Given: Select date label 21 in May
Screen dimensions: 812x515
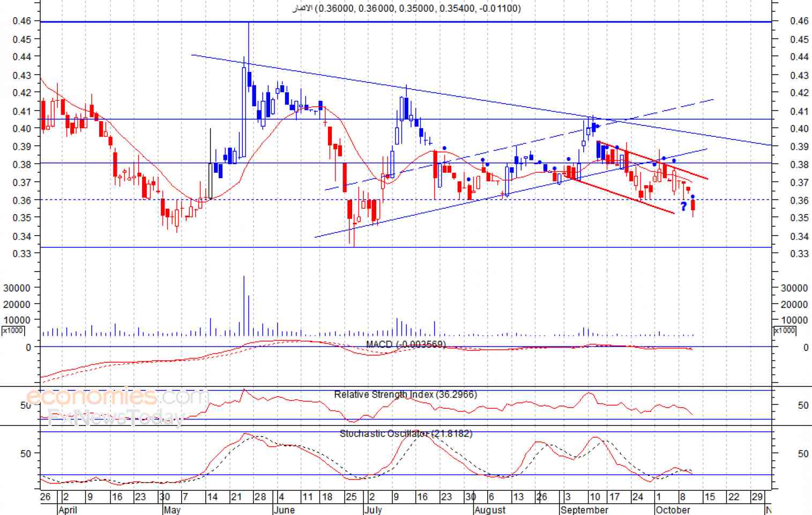Looking at the screenshot, I should coord(236,497).
